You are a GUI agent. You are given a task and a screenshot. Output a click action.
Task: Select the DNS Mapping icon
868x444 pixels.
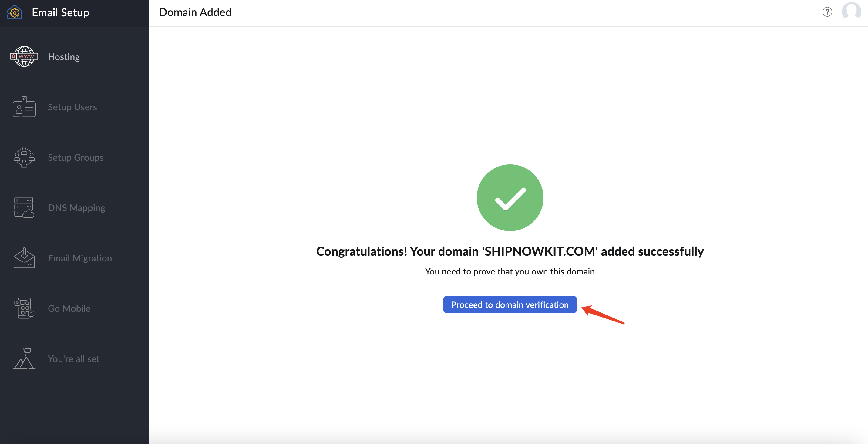pyautogui.click(x=24, y=207)
